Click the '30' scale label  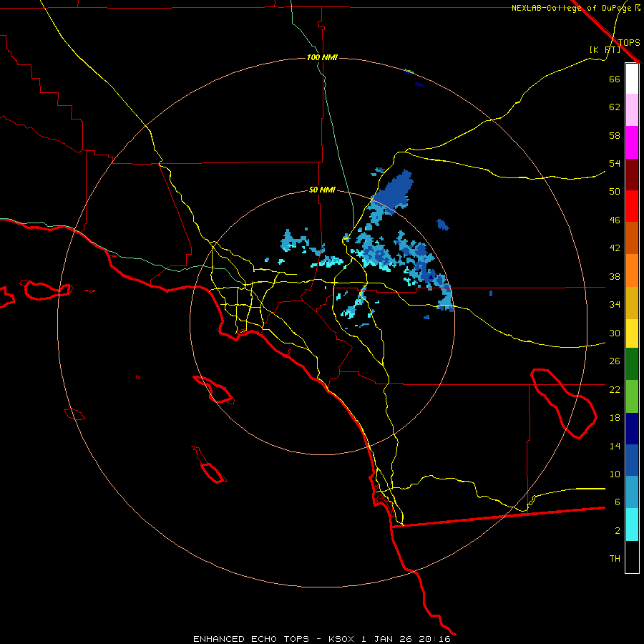(615, 333)
